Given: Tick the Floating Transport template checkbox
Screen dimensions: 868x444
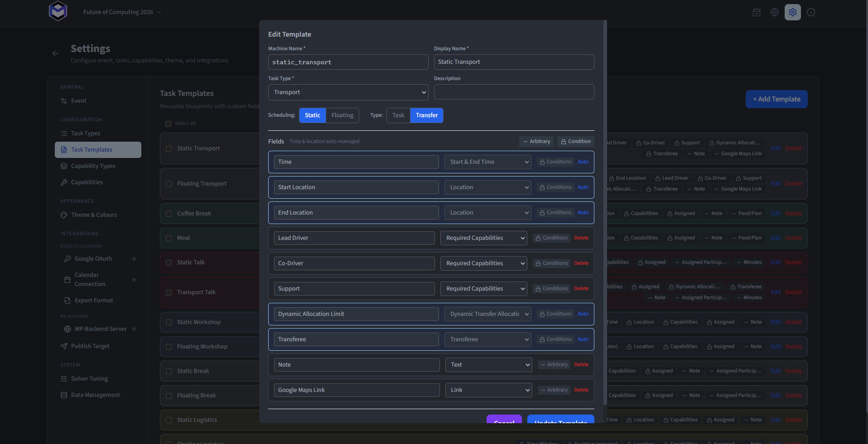Looking at the screenshot, I should click(169, 184).
